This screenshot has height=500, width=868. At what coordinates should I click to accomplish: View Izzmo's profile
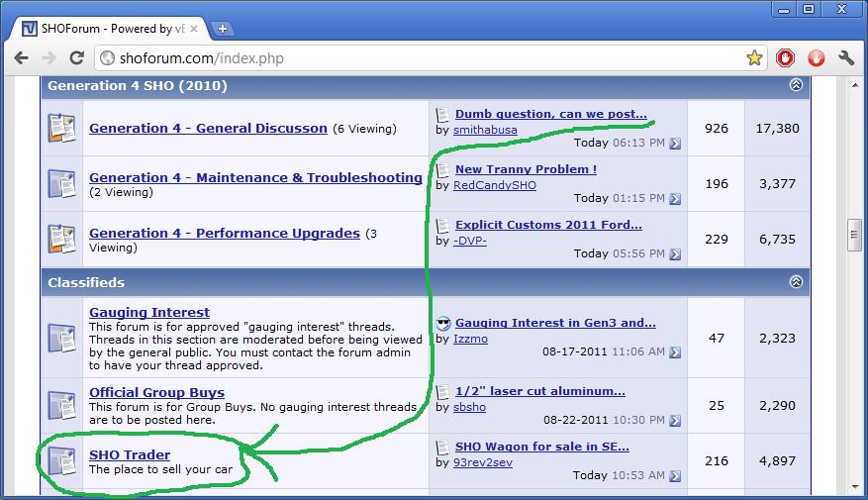pos(470,339)
